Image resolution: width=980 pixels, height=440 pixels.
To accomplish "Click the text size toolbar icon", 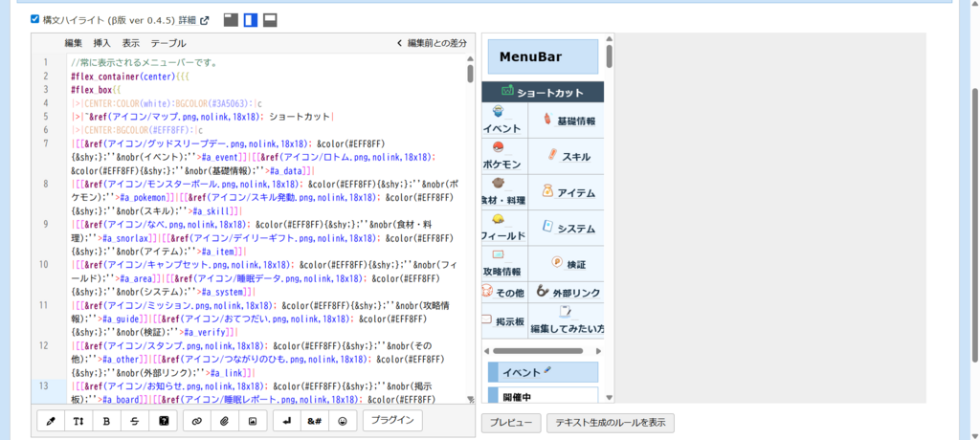I will pyautogui.click(x=78, y=421).
